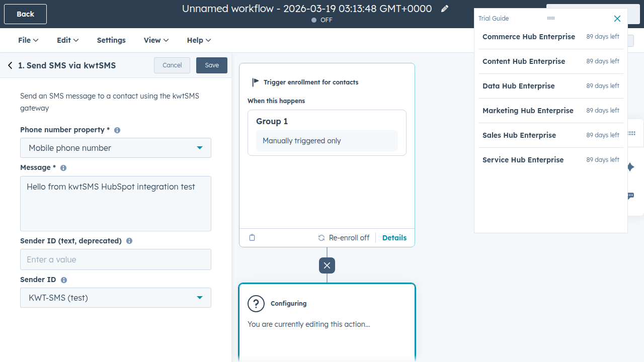644x362 pixels.
Task: Click inside the Message text area
Action: pos(116,204)
